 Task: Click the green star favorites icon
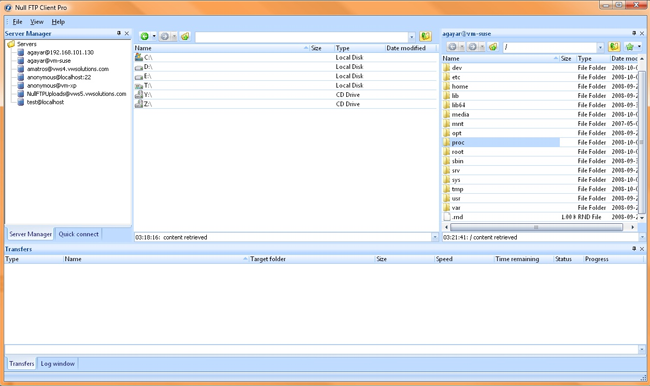(630, 47)
